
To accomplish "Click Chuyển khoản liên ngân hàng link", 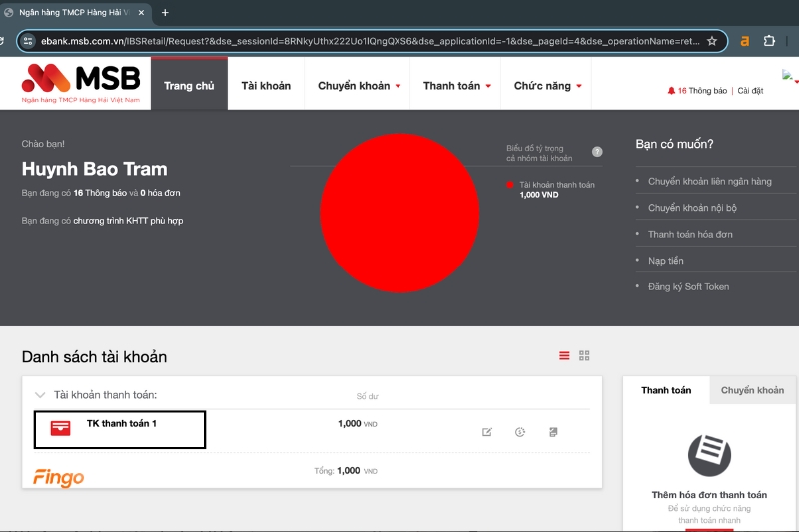I will click(710, 182).
